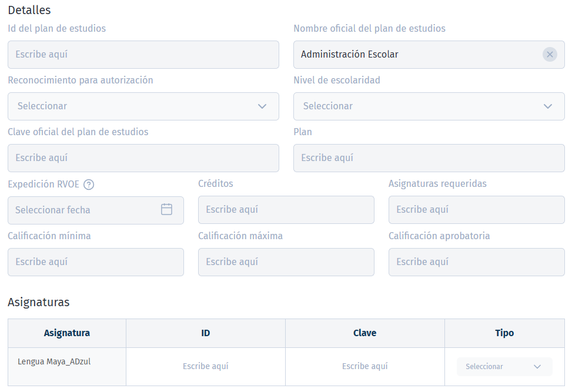
Task: Click the Clave cell in the Asignaturas table
Action: pyautogui.click(x=364, y=366)
